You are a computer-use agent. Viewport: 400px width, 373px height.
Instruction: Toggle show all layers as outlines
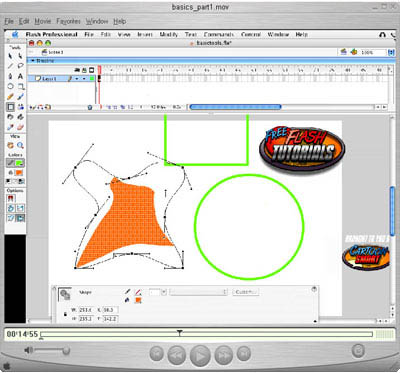pos(91,70)
